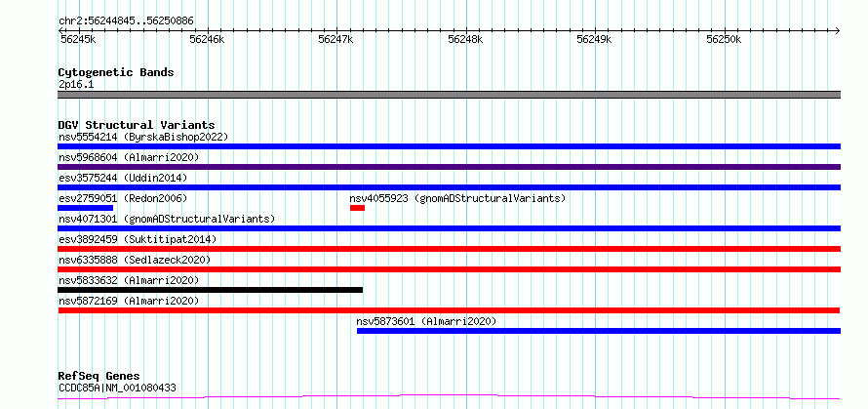This screenshot has width=868, height=409.
Task: Click the 56247k ruler tick label
Action: (x=336, y=39)
